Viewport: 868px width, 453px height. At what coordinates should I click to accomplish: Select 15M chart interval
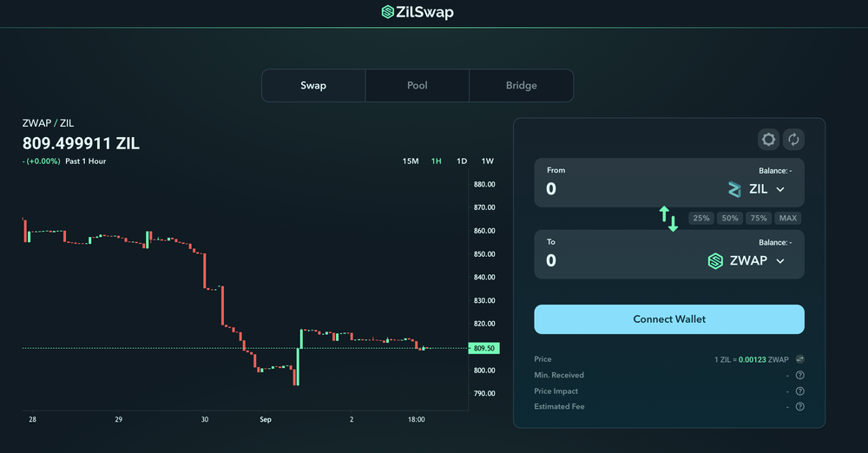tap(411, 161)
